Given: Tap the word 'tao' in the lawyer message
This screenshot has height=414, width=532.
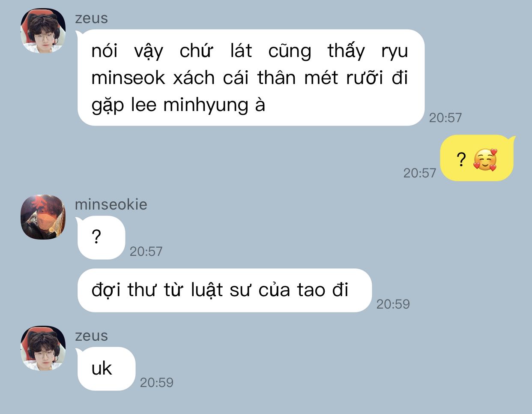Looking at the screenshot, I should pyautogui.click(x=311, y=290).
